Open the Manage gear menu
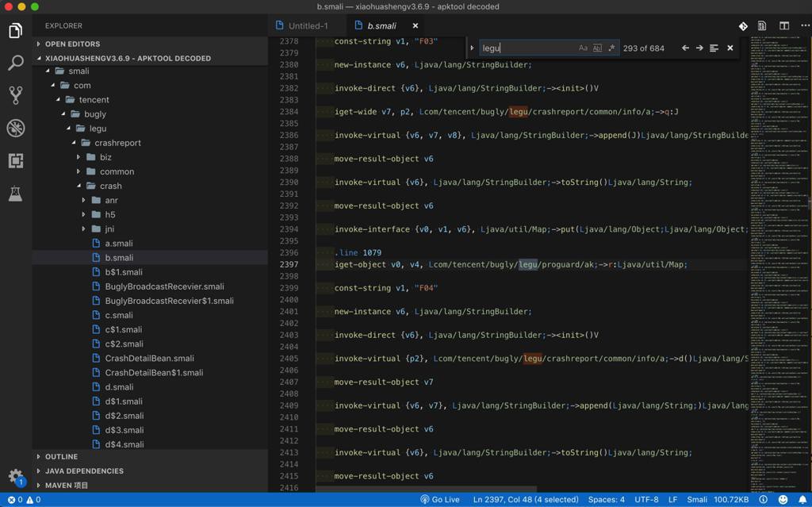Viewport: 812px width, 507px height. tap(16, 476)
